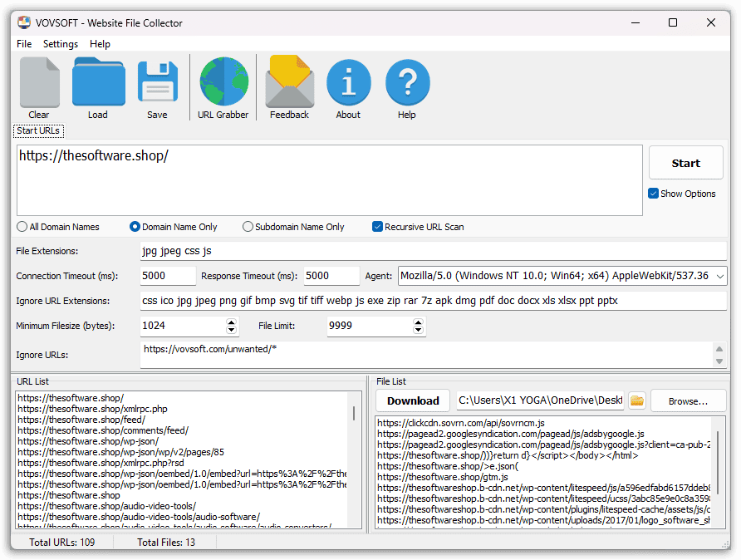Select Domain Name Only radio button
The width and height of the screenshot is (741, 560).
click(x=135, y=227)
